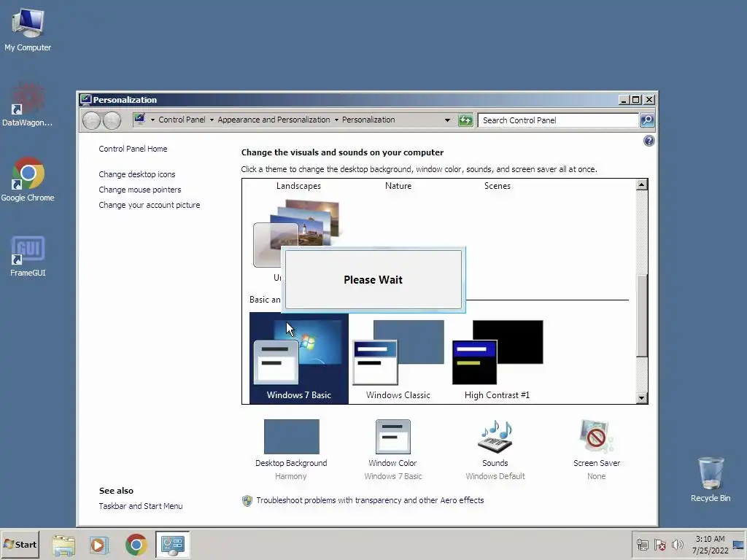Click Appearance and Personalization breadcrumb
This screenshot has height=560, width=747.
click(274, 120)
